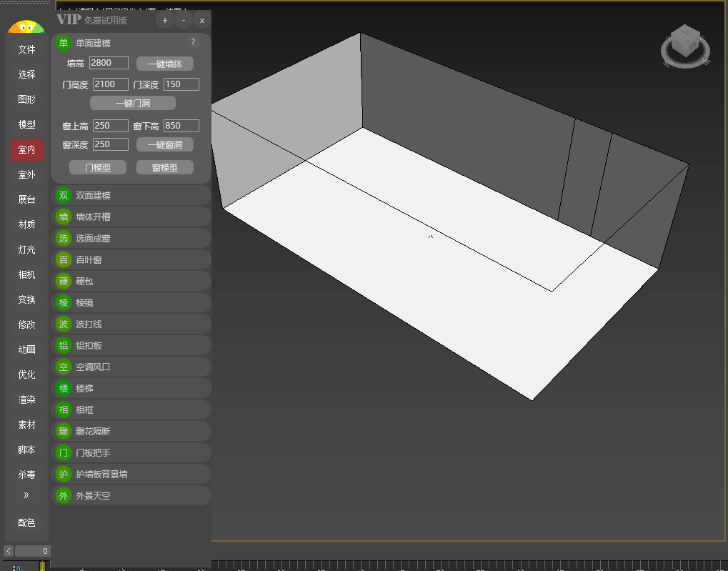
Task: Click the timeline frame slider showing 0
Action: point(32,551)
